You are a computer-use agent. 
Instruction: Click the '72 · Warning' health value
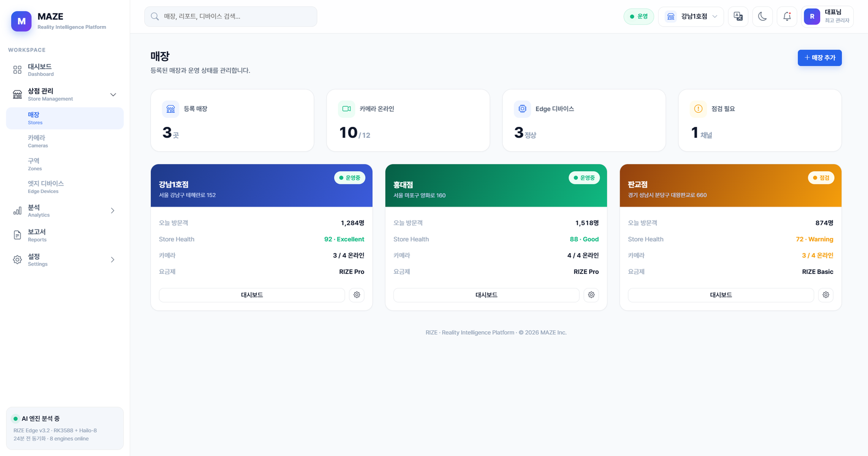pos(815,239)
